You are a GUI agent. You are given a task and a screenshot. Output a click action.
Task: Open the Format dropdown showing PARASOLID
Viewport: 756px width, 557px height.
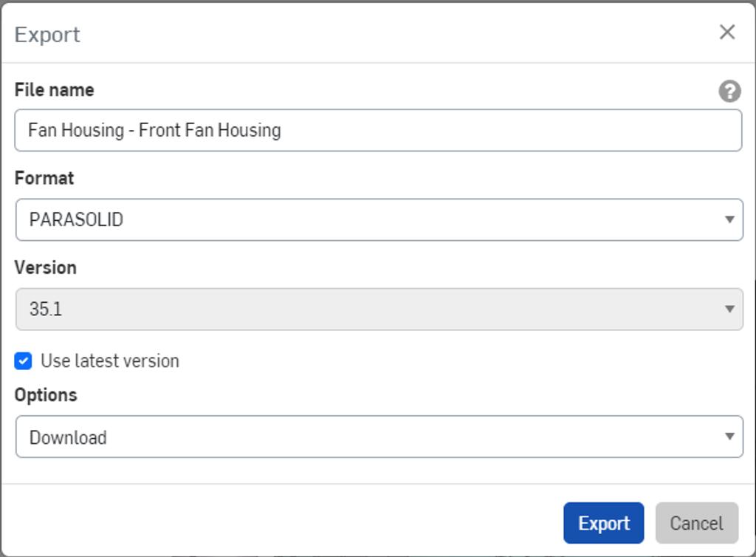[x=378, y=219]
